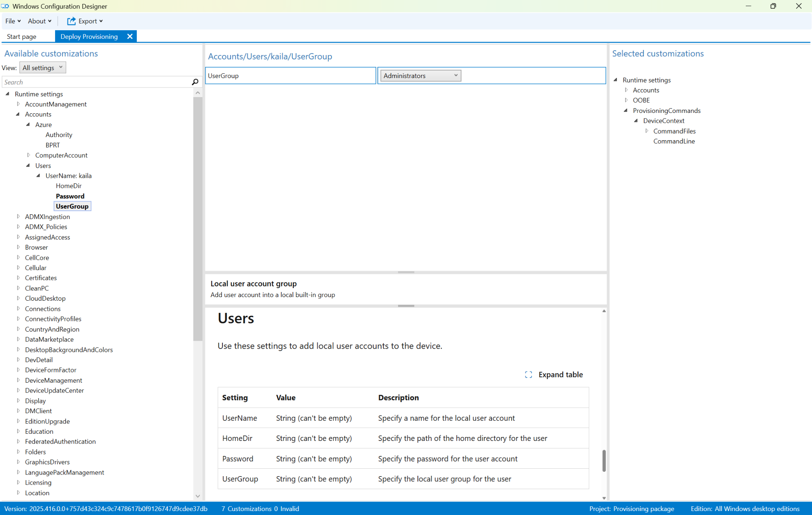Screen dimensions: 812x515
Task: Collapse the Accounts node in left tree
Action: tap(18, 114)
